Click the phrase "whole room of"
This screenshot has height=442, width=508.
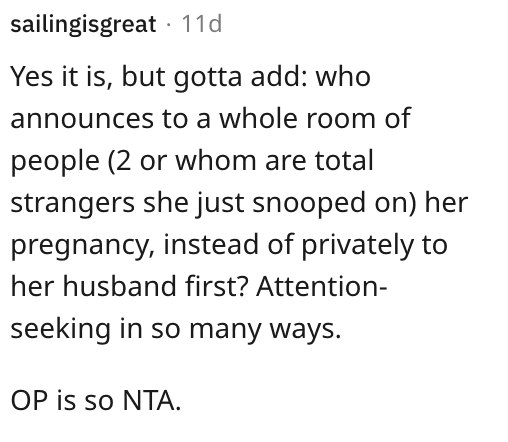(x=315, y=118)
